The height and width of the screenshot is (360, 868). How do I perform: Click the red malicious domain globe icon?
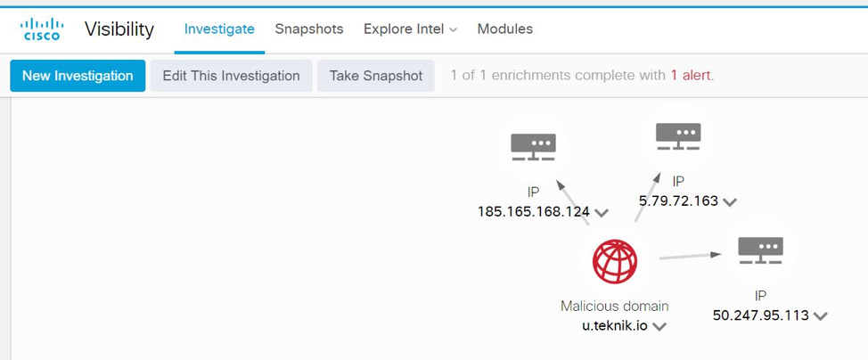click(x=615, y=263)
